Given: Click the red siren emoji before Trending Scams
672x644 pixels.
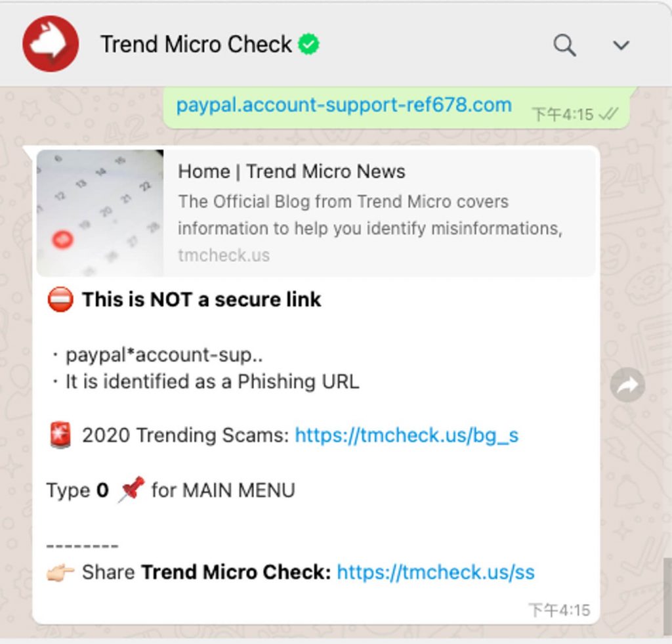Looking at the screenshot, I should tap(60, 435).
